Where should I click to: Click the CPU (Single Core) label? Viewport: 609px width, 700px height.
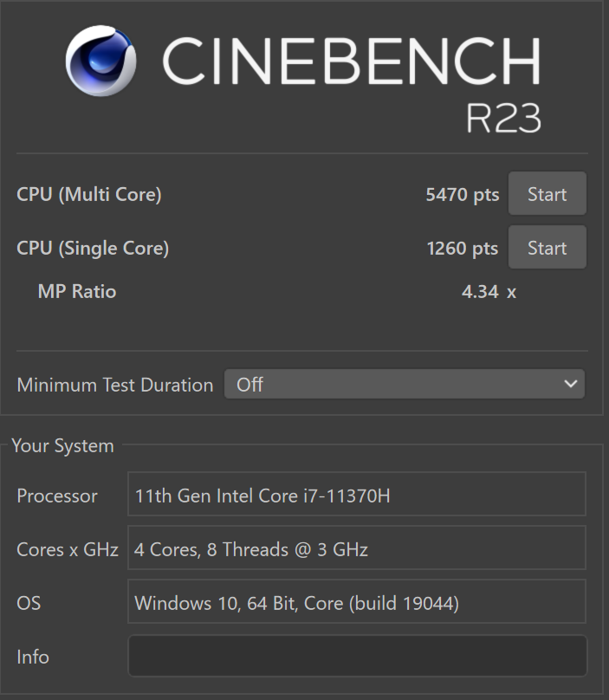click(93, 249)
